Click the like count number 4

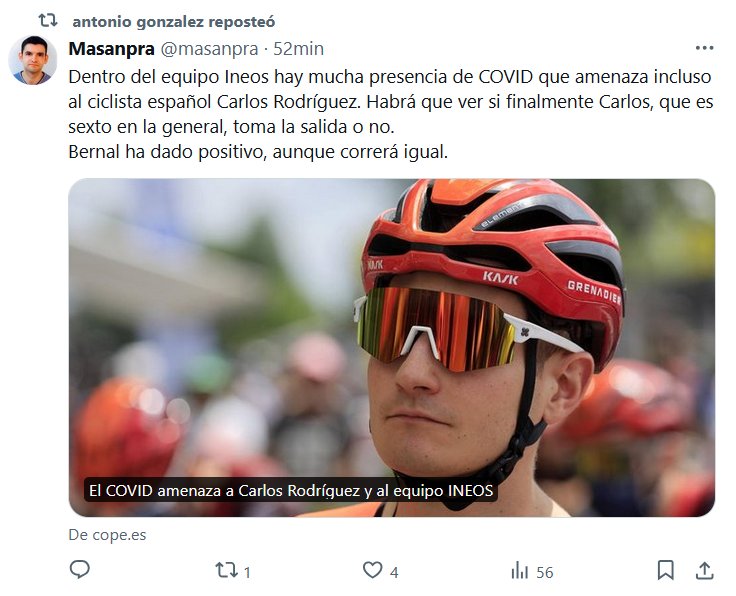click(x=394, y=573)
